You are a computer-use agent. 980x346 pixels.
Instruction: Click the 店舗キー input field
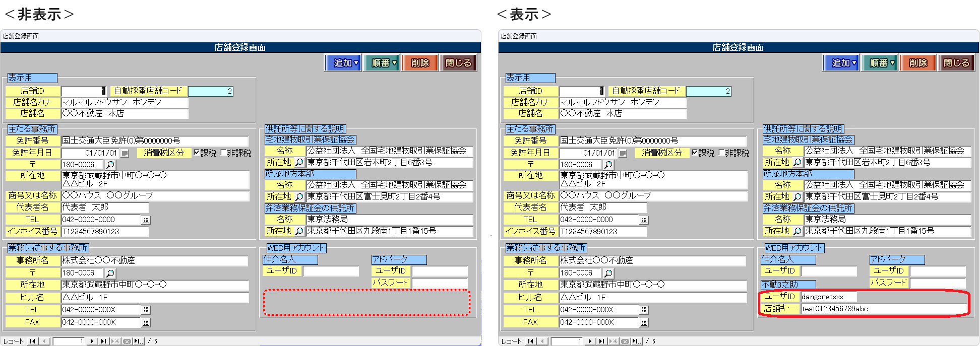tap(883, 309)
